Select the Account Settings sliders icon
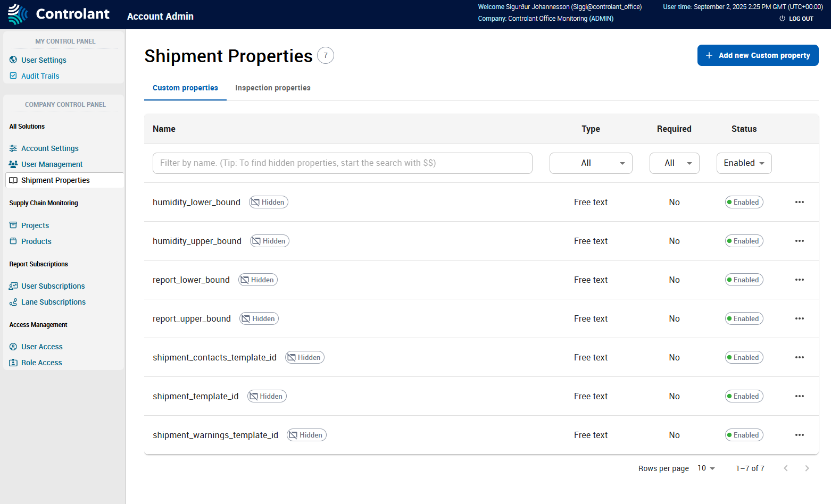 click(x=13, y=148)
